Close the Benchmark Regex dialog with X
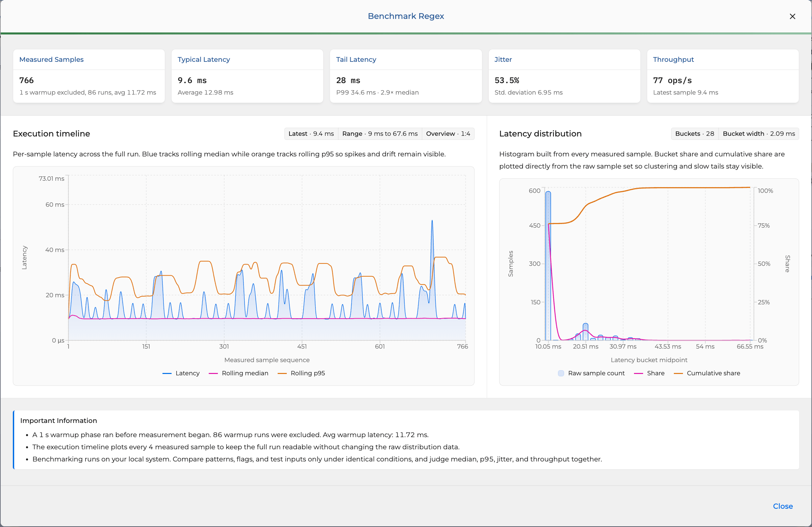The width and height of the screenshot is (812, 527). (792, 16)
